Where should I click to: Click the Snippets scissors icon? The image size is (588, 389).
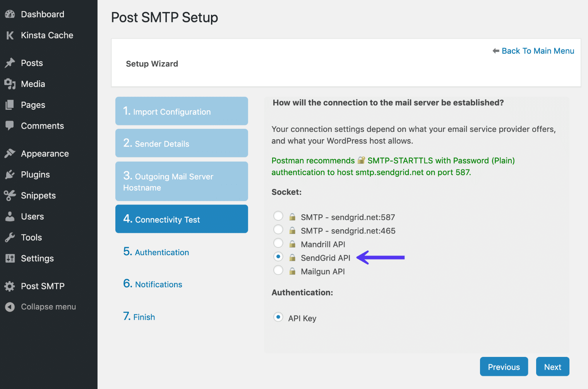[x=10, y=196]
